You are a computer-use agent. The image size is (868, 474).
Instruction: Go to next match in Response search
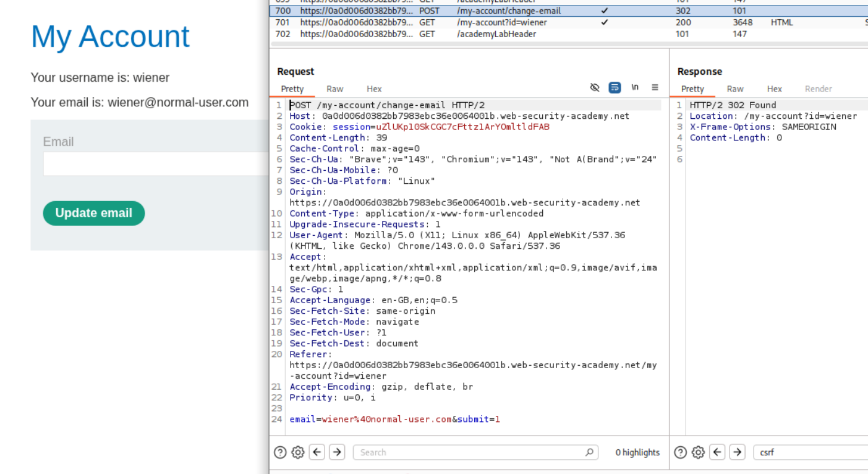click(737, 452)
